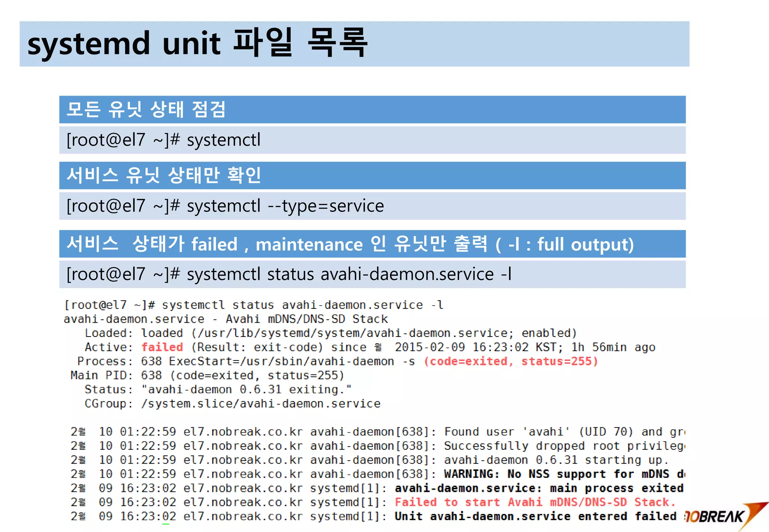Viewport: 769px width, 532px height.
Task: Select the 'Main PID: 638' line
Action: 207,375
